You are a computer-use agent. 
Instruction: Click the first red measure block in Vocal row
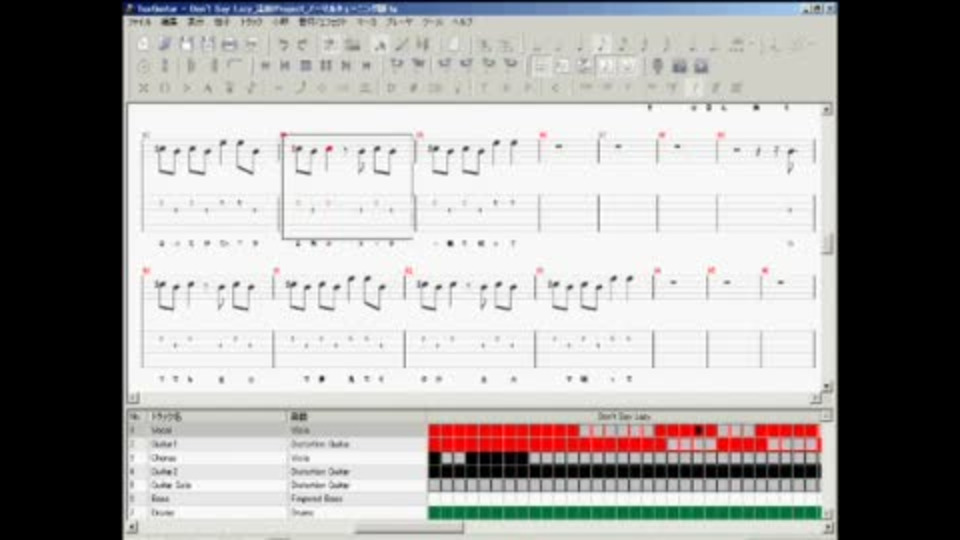click(435, 430)
